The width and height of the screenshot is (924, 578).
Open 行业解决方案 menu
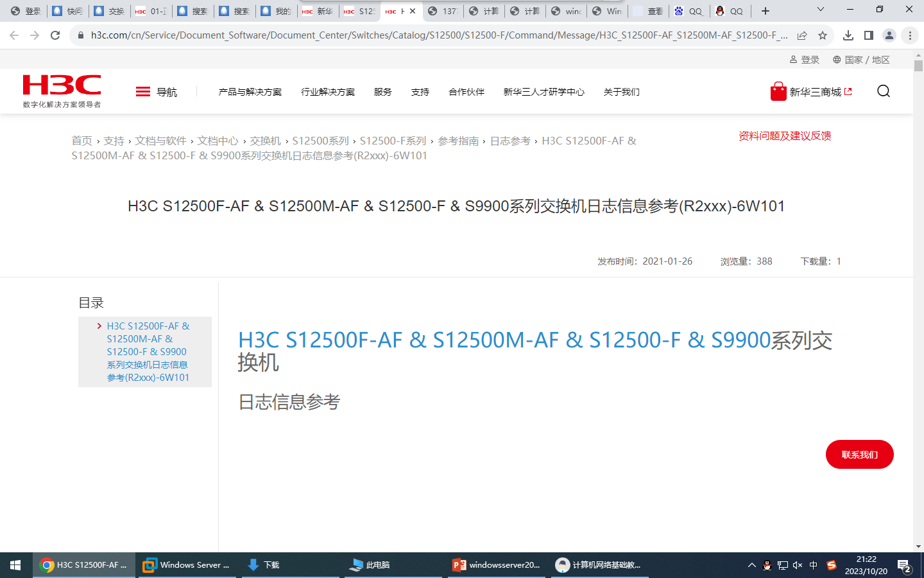pos(328,92)
